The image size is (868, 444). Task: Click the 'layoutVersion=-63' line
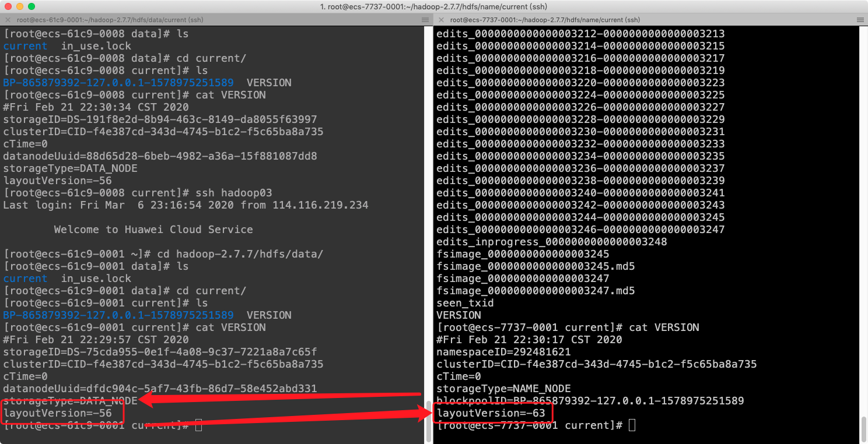[491, 413]
